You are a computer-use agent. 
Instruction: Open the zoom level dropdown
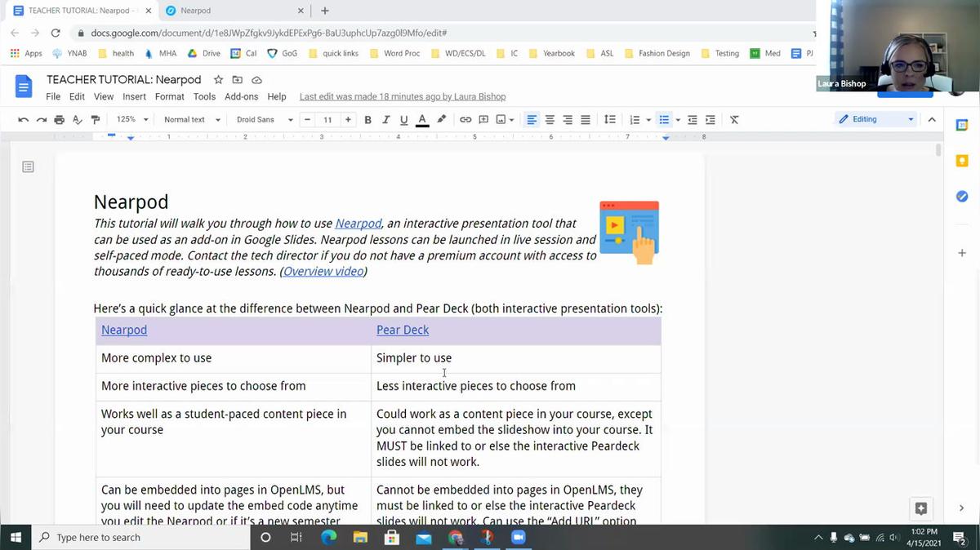click(132, 119)
